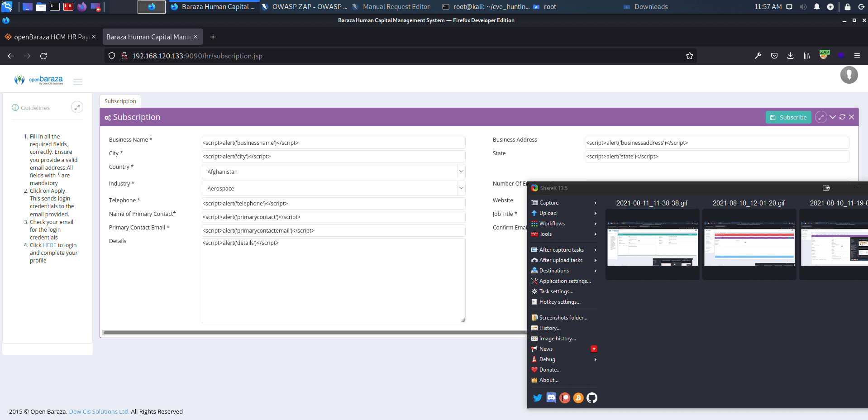Remove the Subscription panel with X
The width and height of the screenshot is (868, 420).
(851, 117)
